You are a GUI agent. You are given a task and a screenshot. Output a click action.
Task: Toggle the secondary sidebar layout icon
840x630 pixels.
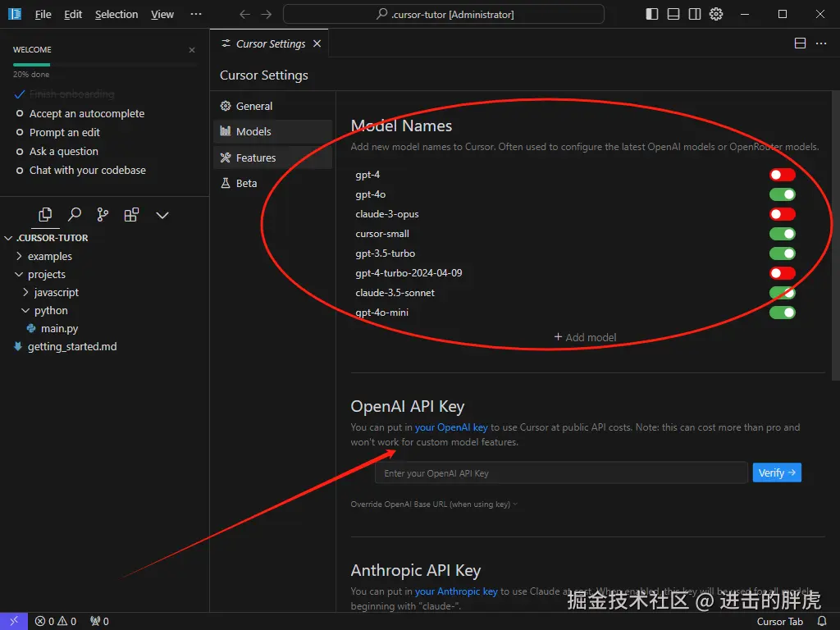click(695, 14)
